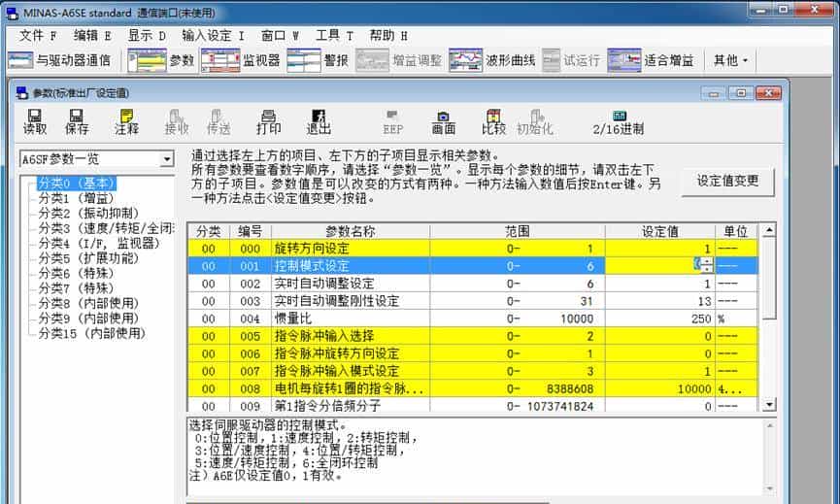Viewport: 840px width, 504px height.
Task: Click the 接收 receive icon
Action: tap(176, 122)
